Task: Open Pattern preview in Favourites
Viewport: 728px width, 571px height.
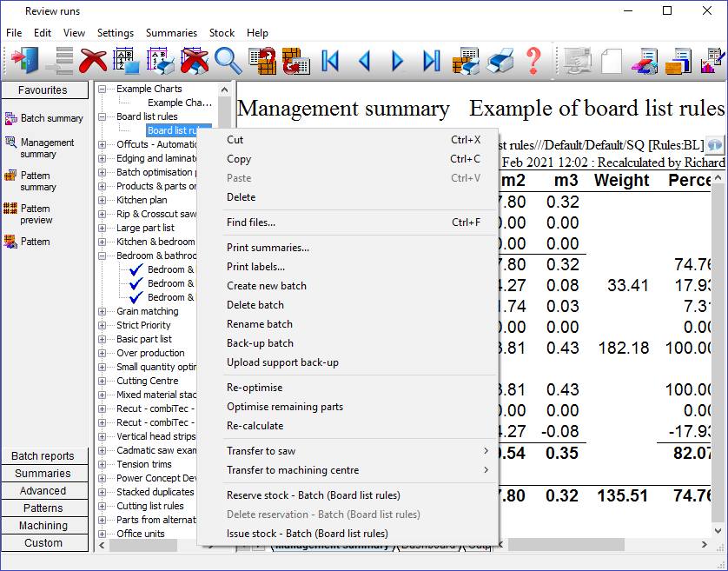Action: point(29,214)
